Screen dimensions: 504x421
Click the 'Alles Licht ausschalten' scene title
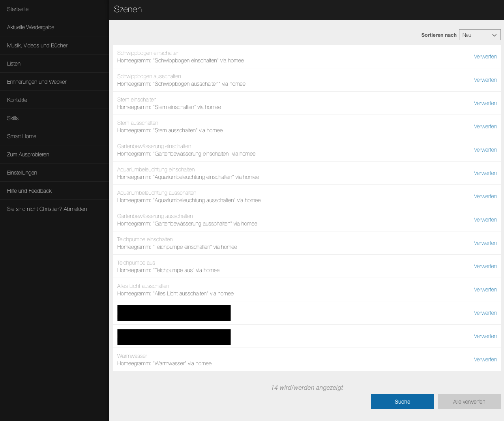(x=143, y=286)
